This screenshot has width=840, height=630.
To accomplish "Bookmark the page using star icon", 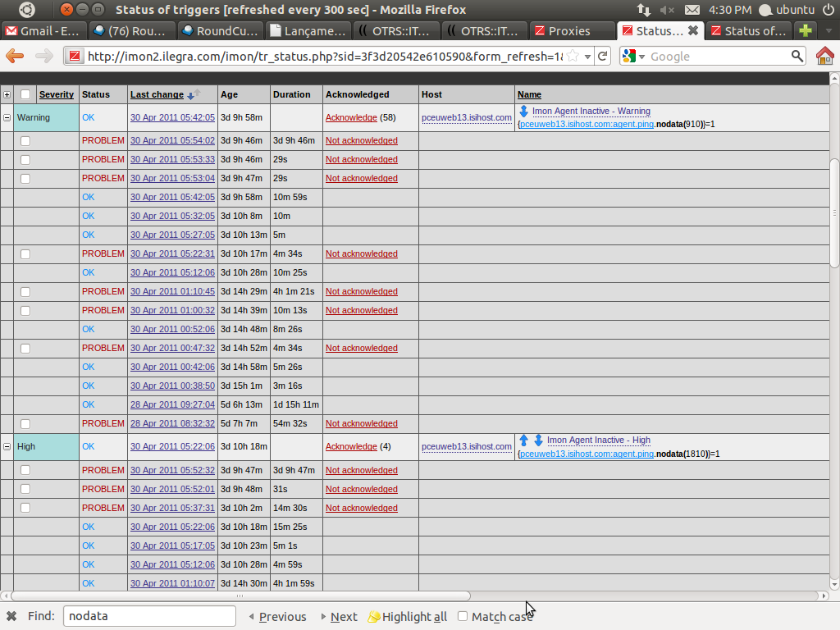I will [x=573, y=57].
